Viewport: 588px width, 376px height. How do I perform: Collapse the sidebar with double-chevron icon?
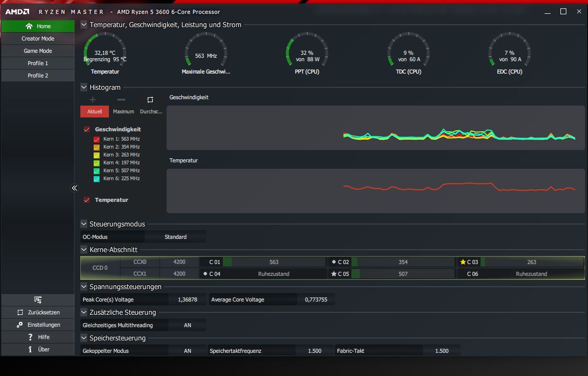pyautogui.click(x=74, y=188)
